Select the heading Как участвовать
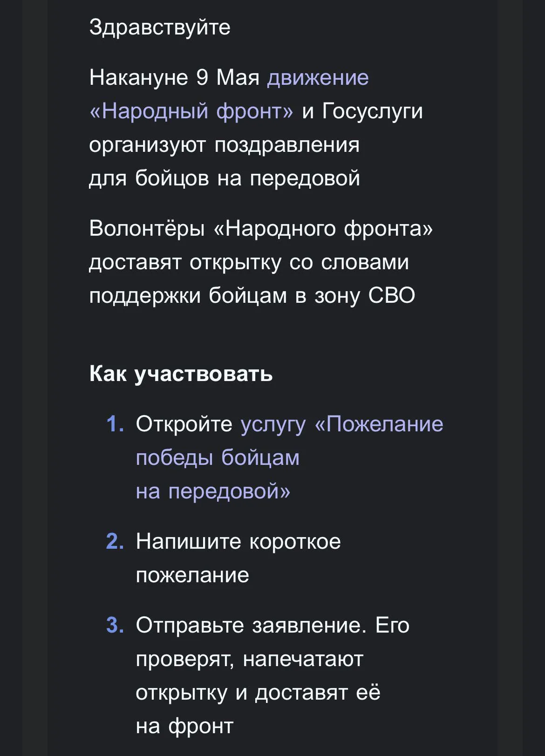Viewport: 545px width, 756px height. coord(181,374)
